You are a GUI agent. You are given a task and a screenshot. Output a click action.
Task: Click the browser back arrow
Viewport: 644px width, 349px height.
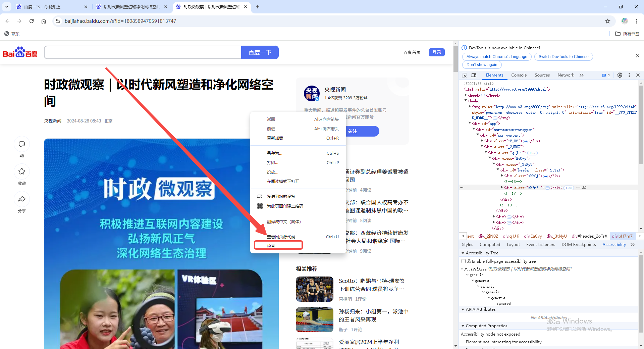point(7,21)
